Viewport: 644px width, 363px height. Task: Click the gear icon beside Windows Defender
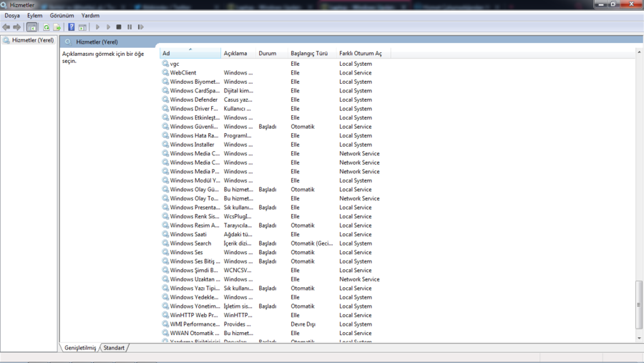(165, 100)
